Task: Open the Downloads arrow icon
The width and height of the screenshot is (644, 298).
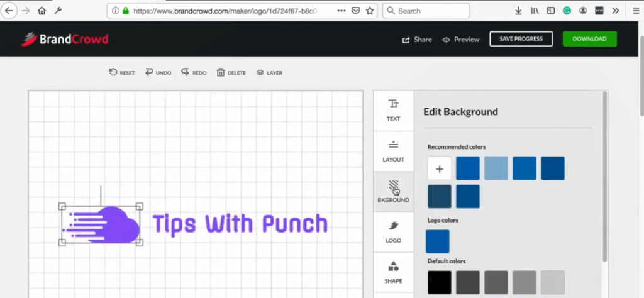Action: coord(518,11)
